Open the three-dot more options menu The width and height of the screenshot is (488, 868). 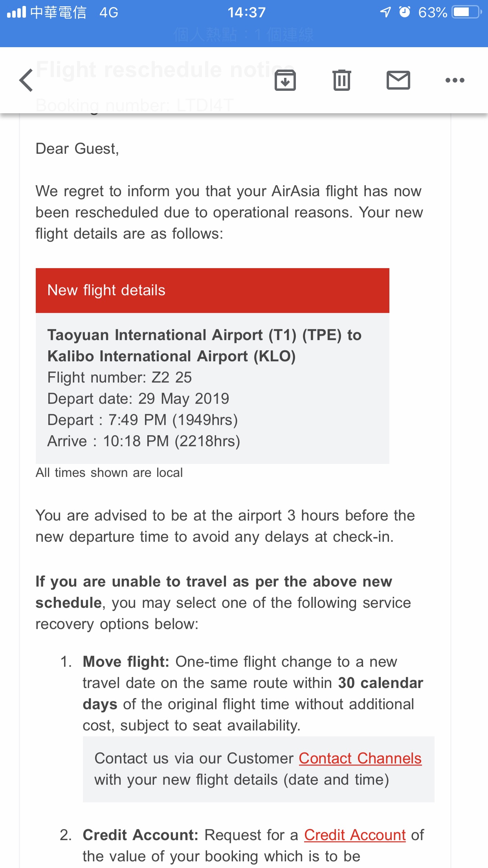[455, 80]
